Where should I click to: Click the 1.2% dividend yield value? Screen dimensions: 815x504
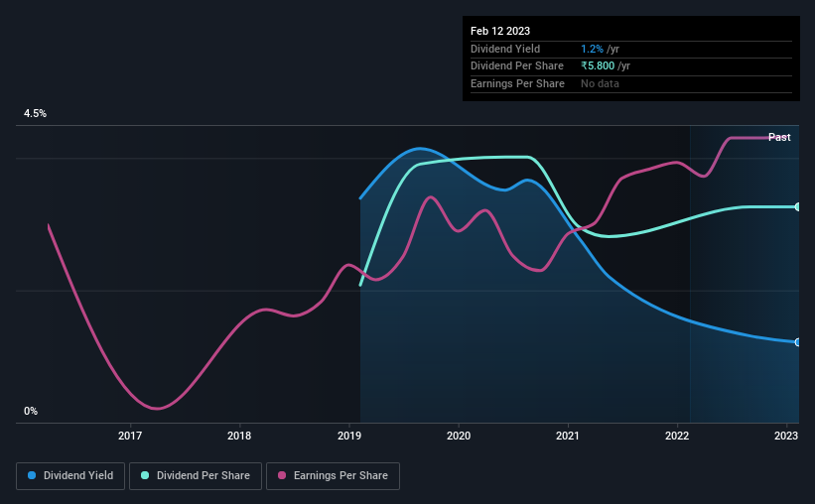pyautogui.click(x=592, y=49)
